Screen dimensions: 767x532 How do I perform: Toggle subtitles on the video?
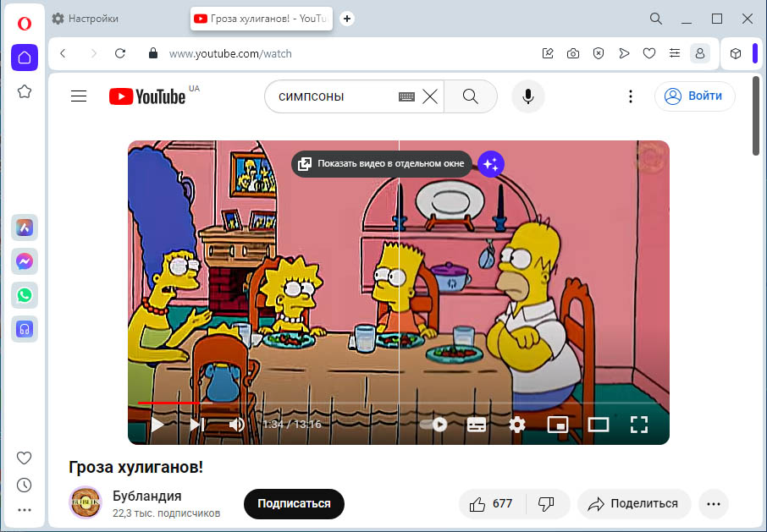pos(477,425)
